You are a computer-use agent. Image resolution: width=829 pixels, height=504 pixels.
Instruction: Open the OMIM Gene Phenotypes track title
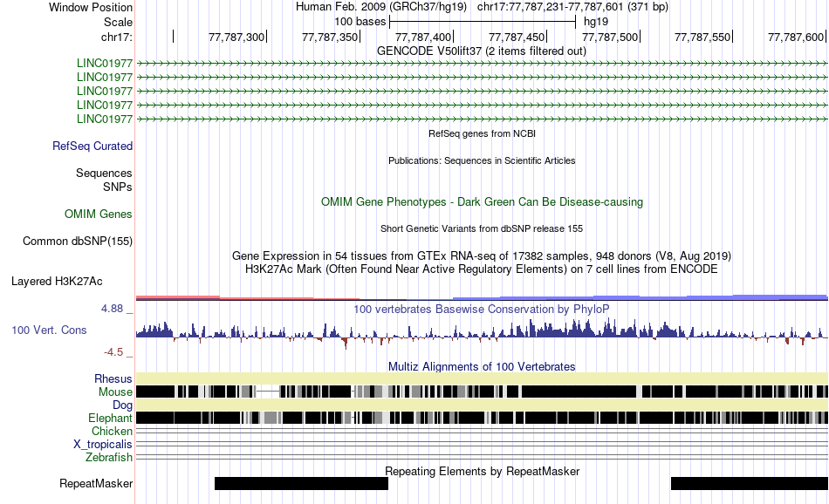pyautogui.click(x=482, y=201)
